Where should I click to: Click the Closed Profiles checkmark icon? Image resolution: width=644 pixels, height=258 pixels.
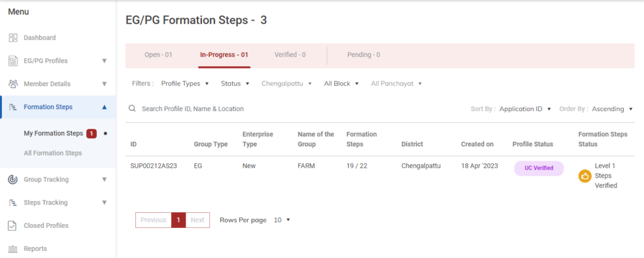(x=13, y=226)
